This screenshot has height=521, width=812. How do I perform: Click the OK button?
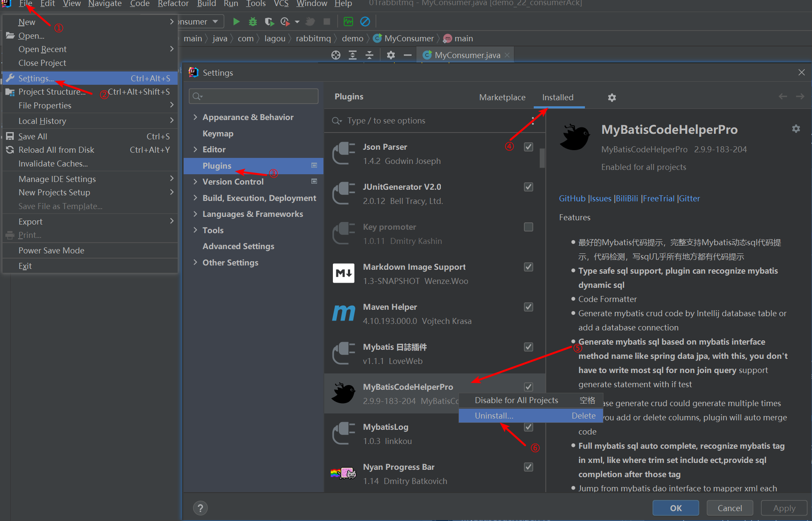[676, 508]
